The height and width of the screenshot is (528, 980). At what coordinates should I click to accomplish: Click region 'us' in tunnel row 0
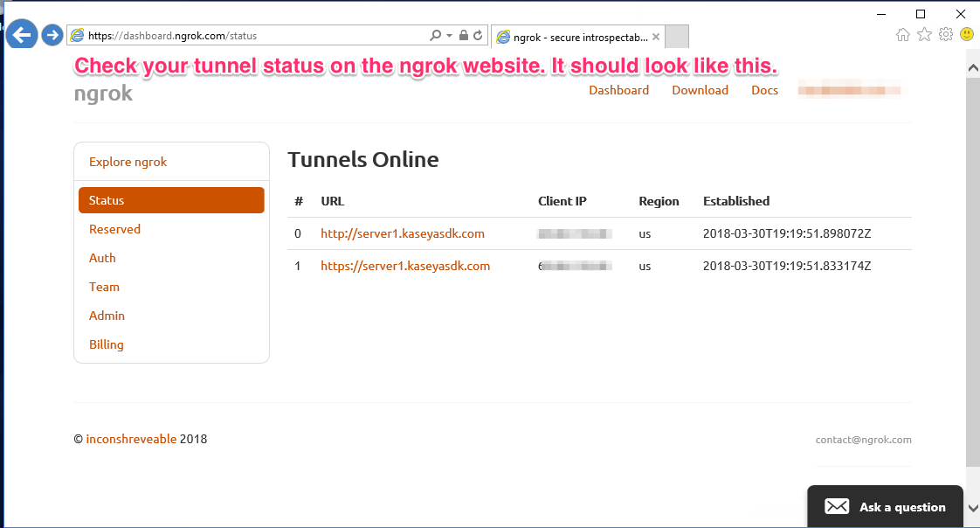coord(645,234)
